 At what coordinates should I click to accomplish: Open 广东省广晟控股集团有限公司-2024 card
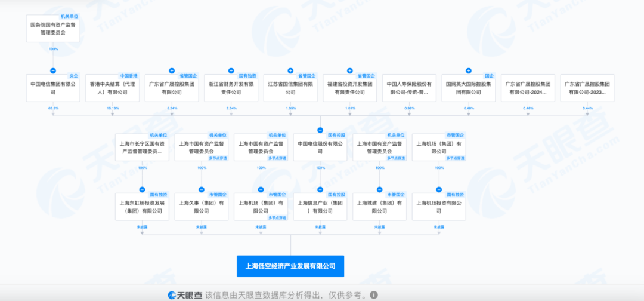(x=528, y=88)
